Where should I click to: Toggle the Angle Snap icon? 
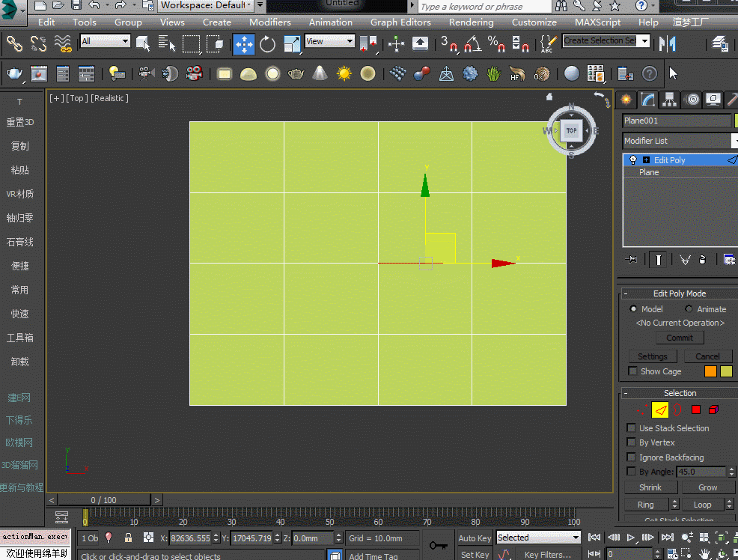tap(472, 43)
